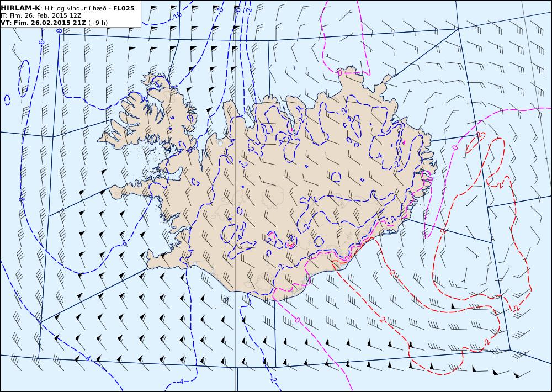Click the "(+9 h)" forecast offset text
Screen dimensions: 552x392
coord(98,23)
